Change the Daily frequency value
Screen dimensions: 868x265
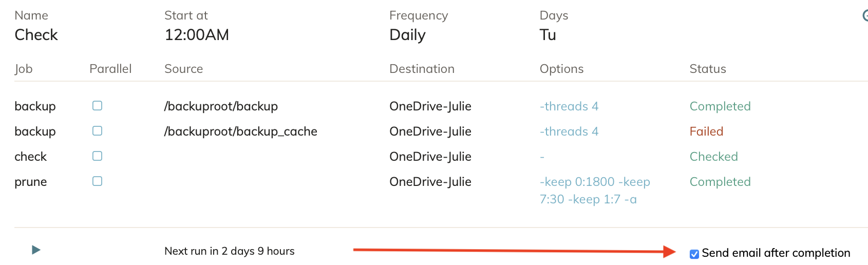coord(407,35)
